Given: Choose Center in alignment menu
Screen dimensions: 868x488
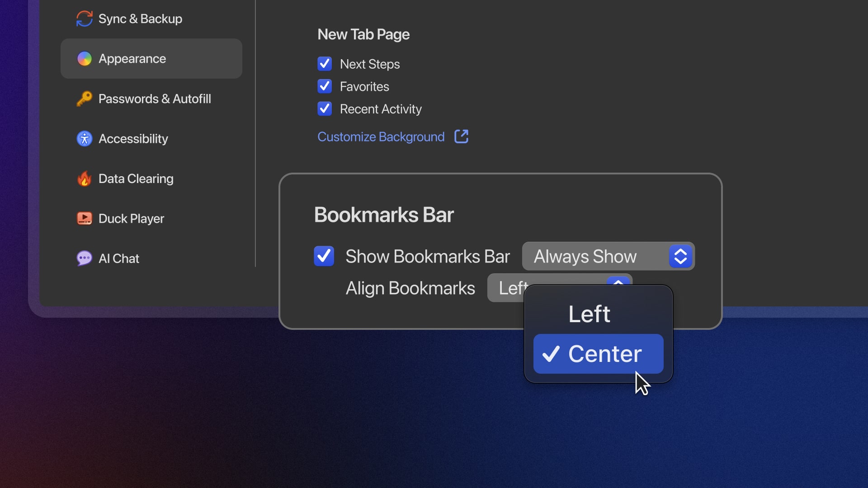Looking at the screenshot, I should (598, 354).
